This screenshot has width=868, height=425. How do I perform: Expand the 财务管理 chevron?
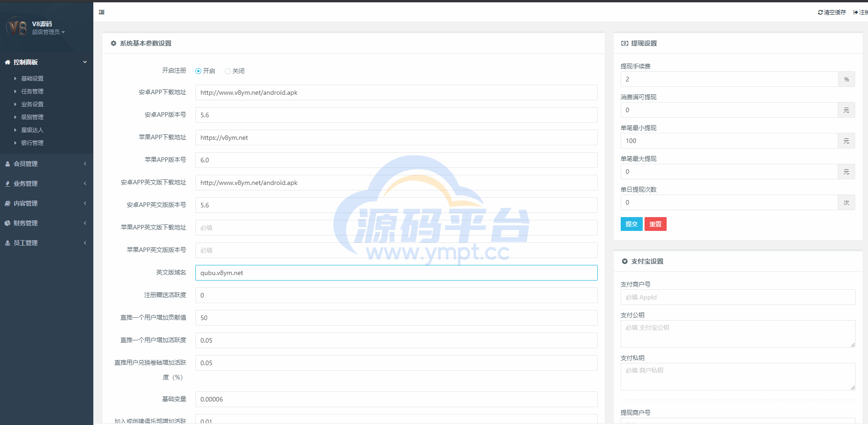coord(85,223)
